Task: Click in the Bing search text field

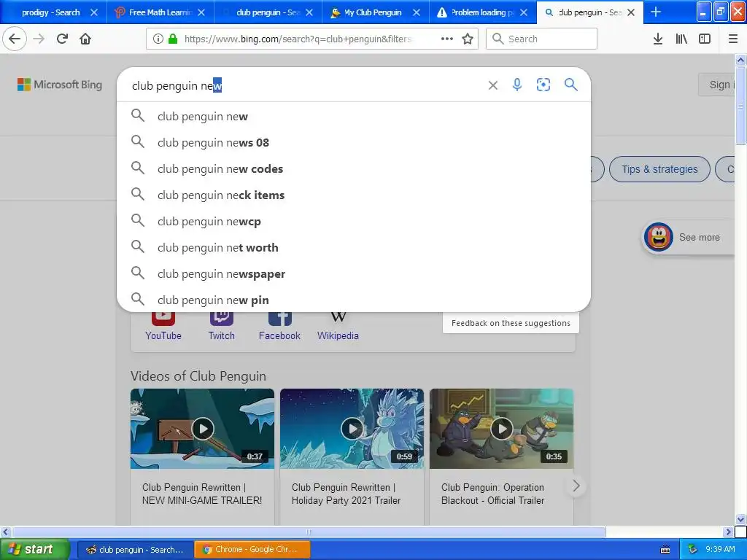Action: click(x=305, y=85)
